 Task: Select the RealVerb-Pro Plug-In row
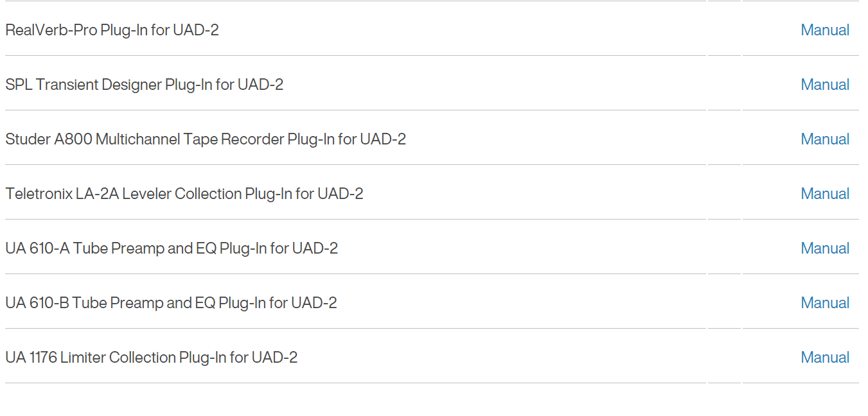click(112, 30)
